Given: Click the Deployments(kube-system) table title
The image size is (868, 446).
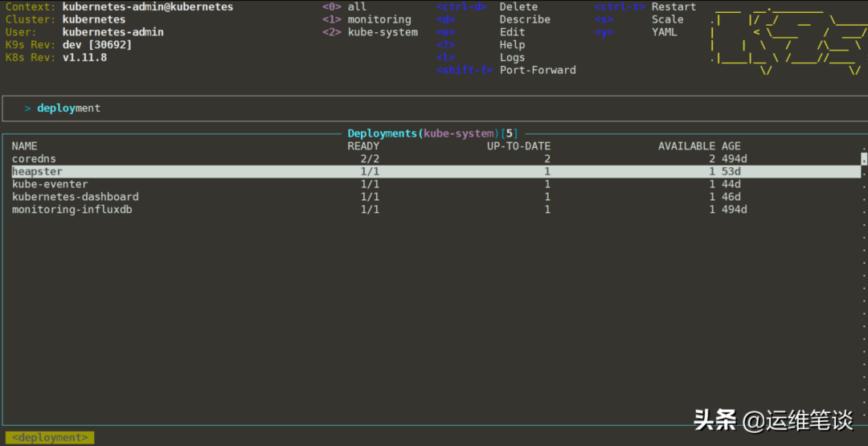Looking at the screenshot, I should (433, 133).
